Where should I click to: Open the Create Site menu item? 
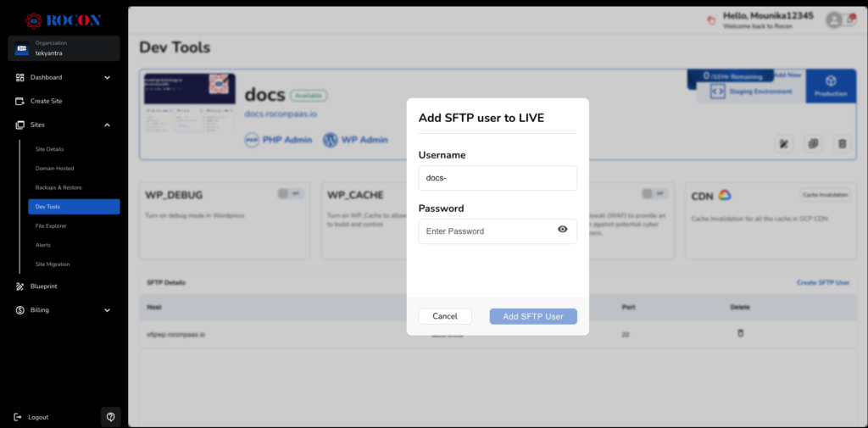pos(46,102)
